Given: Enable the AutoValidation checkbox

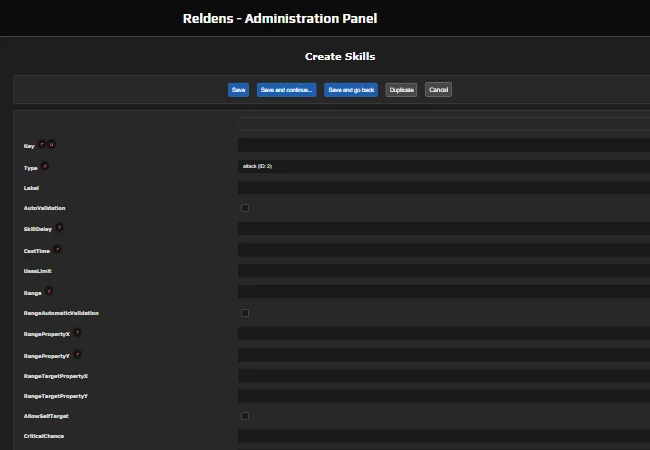Looking at the screenshot, I should 245,208.
